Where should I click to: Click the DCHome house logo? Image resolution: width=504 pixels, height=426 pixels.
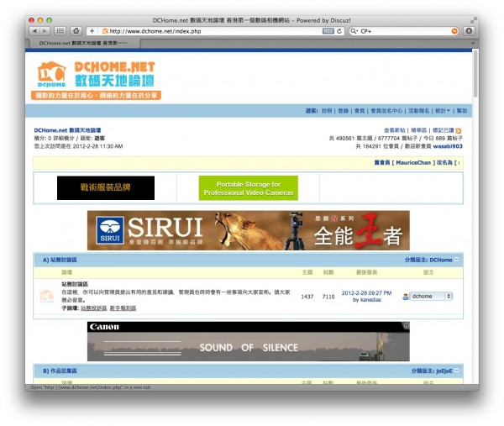coord(52,74)
